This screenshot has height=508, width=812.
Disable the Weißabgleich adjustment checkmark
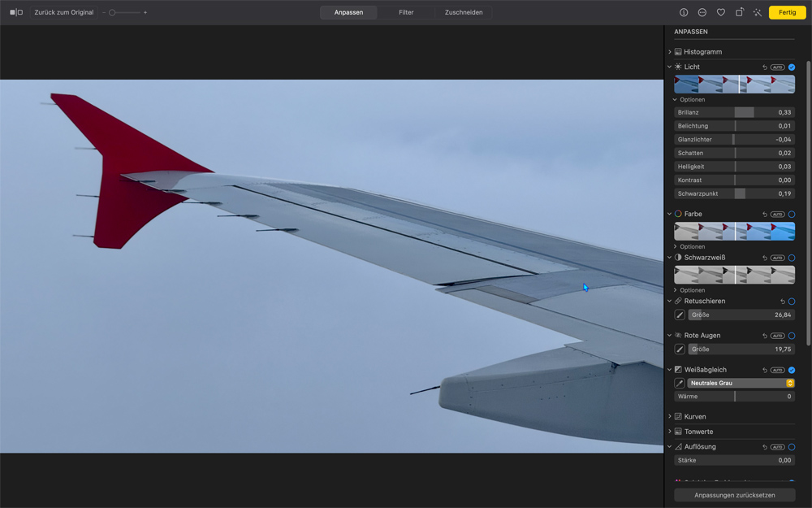tap(791, 370)
